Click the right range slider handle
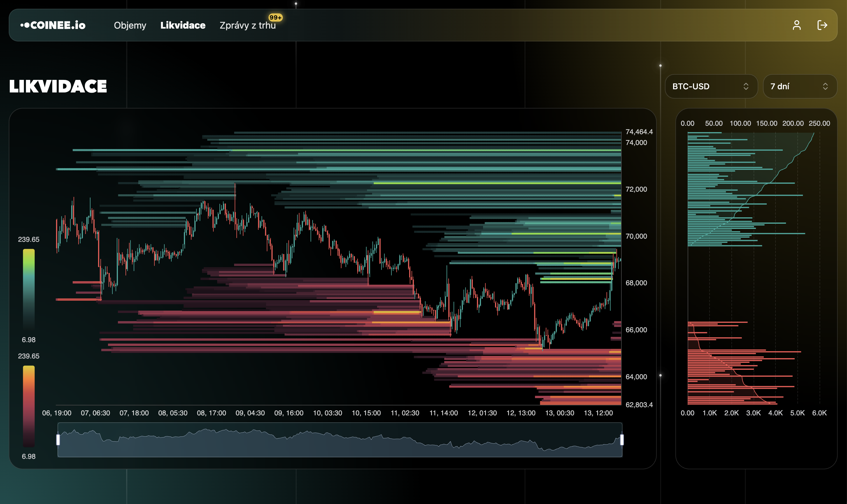Viewport: 847px width, 504px height. tap(622, 440)
